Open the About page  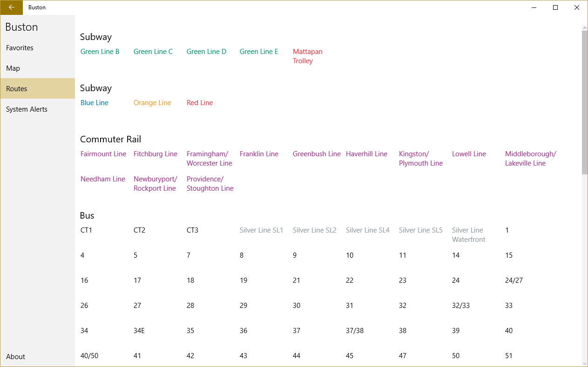(x=15, y=357)
